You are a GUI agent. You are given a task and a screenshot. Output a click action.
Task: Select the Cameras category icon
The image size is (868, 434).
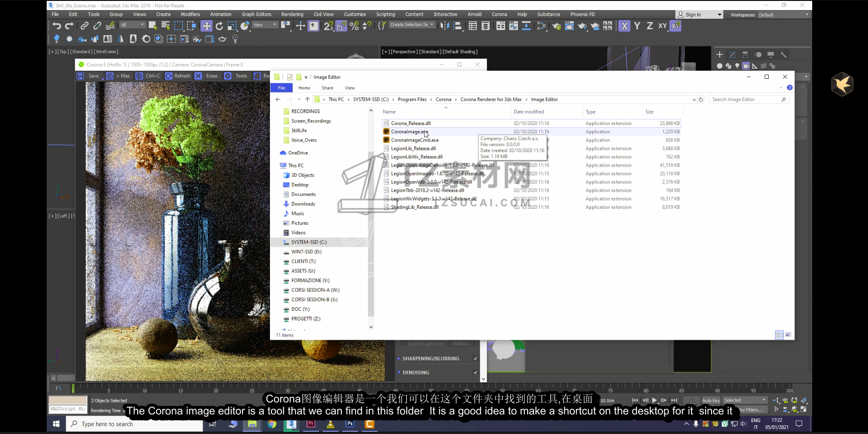point(746,66)
